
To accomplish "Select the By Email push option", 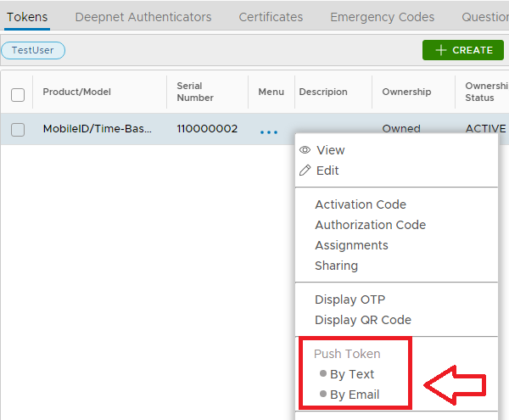I will click(354, 395).
